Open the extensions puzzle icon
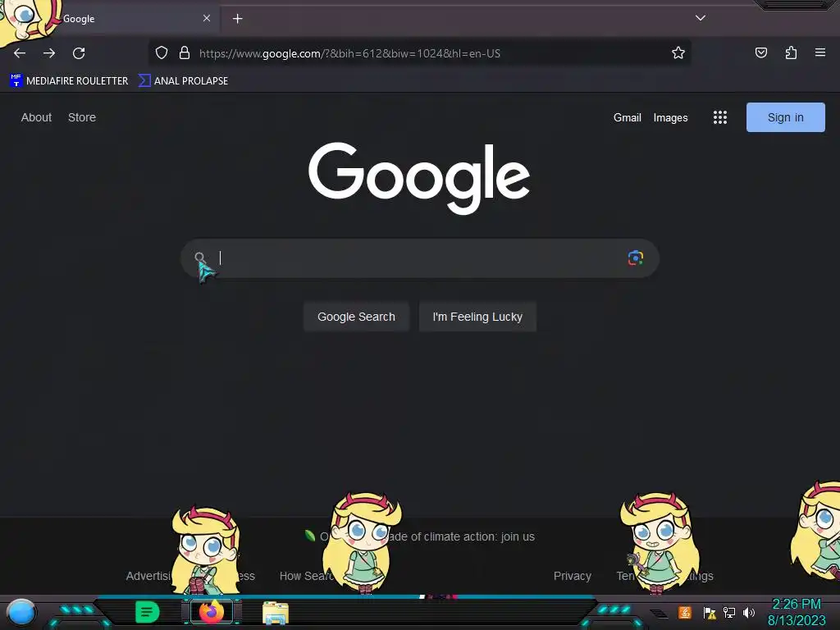The height and width of the screenshot is (630, 840). click(791, 52)
